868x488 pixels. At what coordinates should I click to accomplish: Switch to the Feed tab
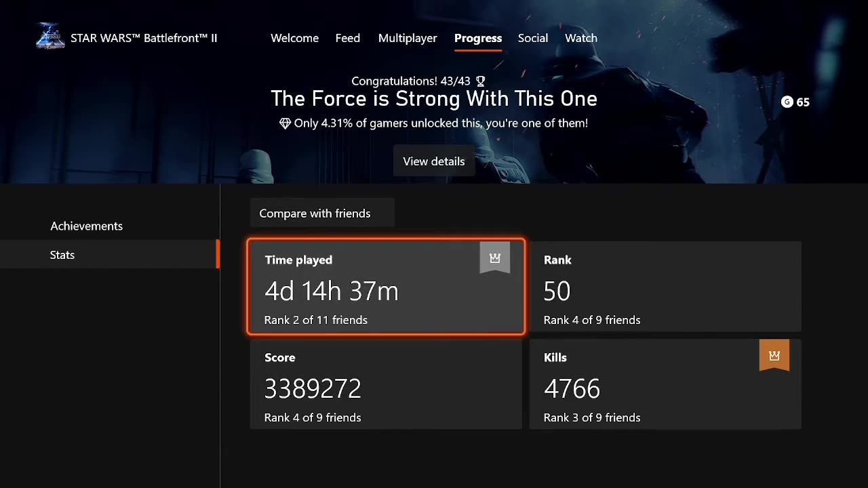[x=347, y=38]
